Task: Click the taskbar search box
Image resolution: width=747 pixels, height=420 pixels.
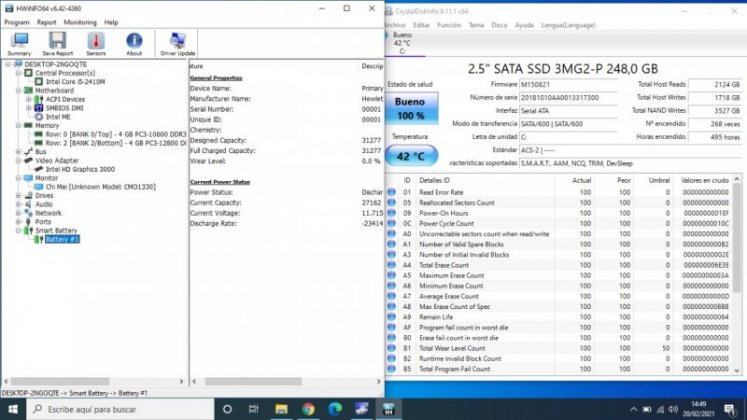Action: point(120,409)
